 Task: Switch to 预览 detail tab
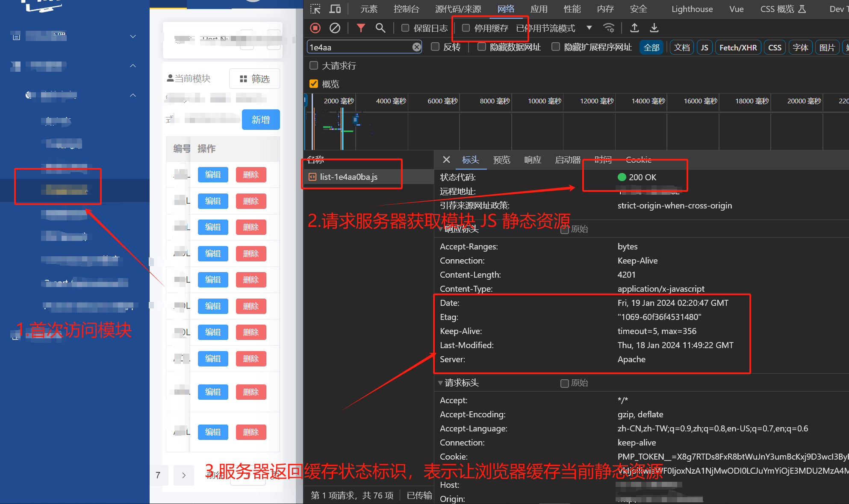point(501,160)
